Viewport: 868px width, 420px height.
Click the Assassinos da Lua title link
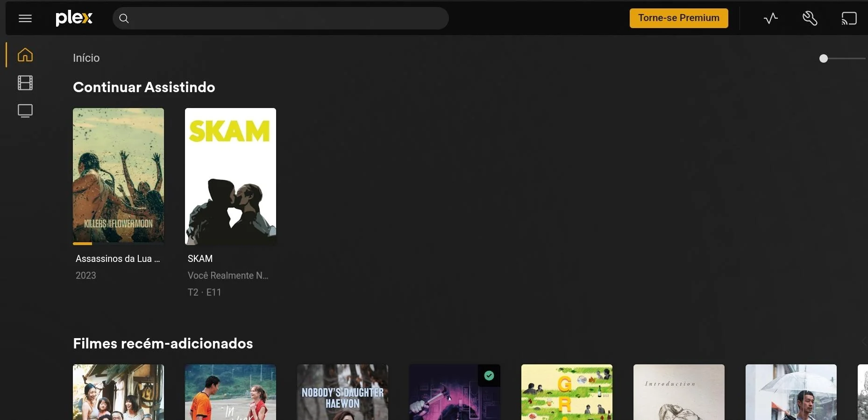(118, 259)
